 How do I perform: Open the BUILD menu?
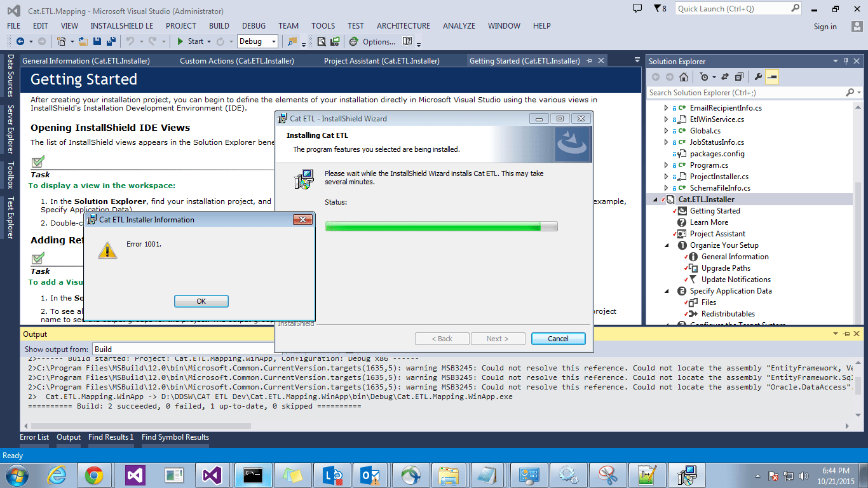pos(219,26)
